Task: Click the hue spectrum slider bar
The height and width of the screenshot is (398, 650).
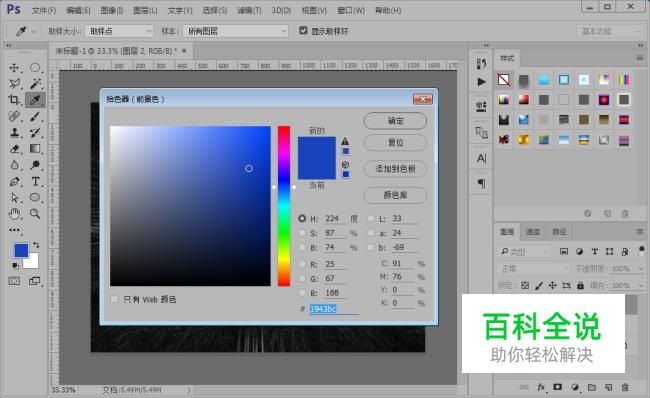Action: [x=284, y=206]
